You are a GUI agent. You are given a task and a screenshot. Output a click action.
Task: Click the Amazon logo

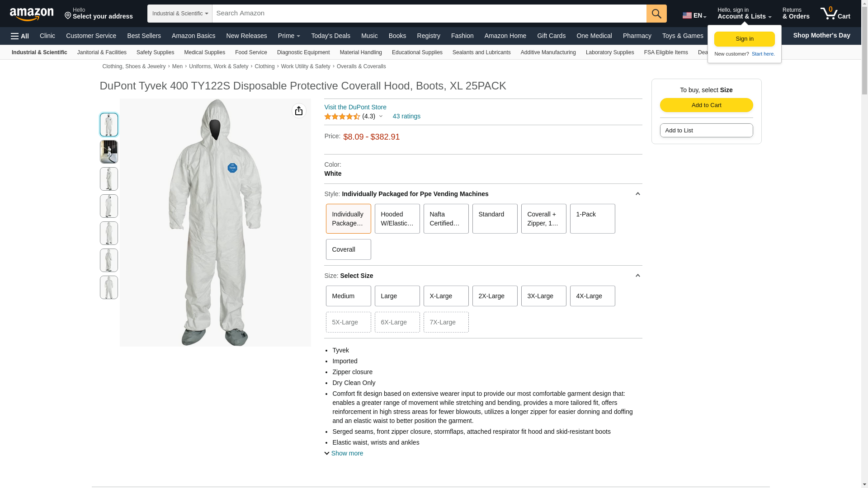pos(32,14)
